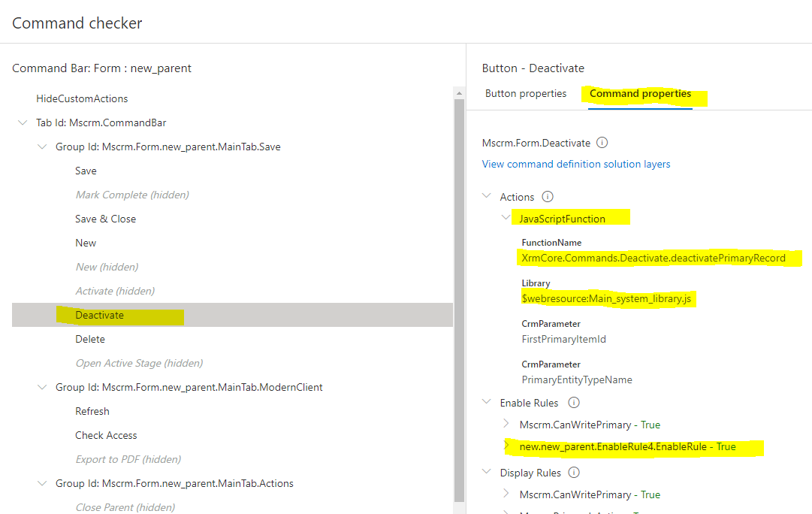The image size is (812, 514).
Task: Click the info icon beside Actions
Action: coord(548,197)
